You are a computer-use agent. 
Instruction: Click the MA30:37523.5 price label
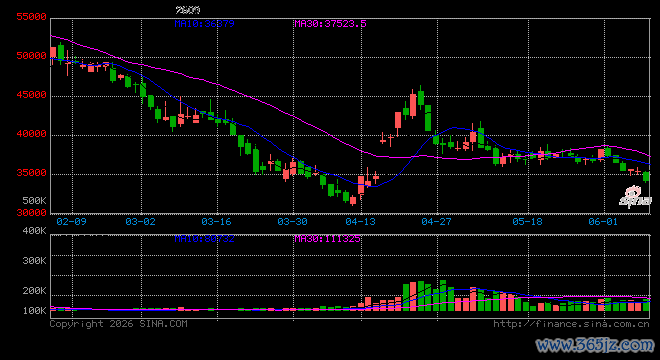point(330,24)
